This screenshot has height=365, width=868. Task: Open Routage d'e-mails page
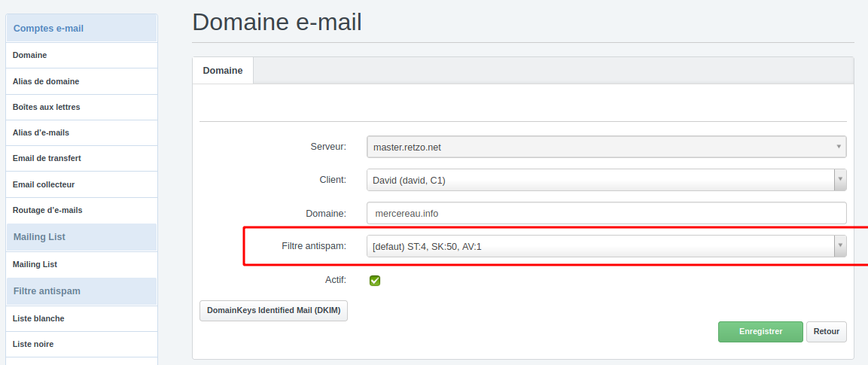pyautogui.click(x=47, y=210)
